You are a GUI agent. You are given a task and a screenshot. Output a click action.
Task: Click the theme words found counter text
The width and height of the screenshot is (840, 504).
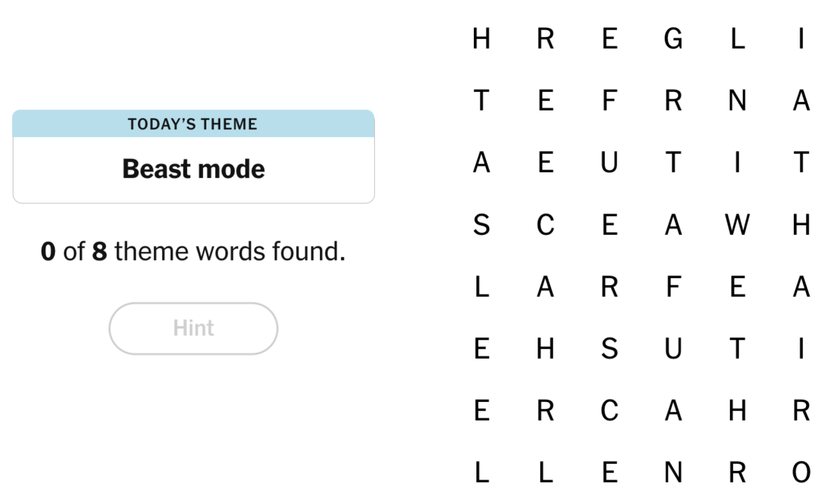coord(193,251)
